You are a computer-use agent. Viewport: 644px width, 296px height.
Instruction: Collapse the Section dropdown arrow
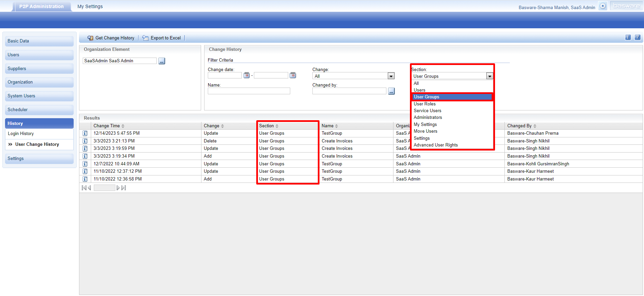[x=489, y=76]
